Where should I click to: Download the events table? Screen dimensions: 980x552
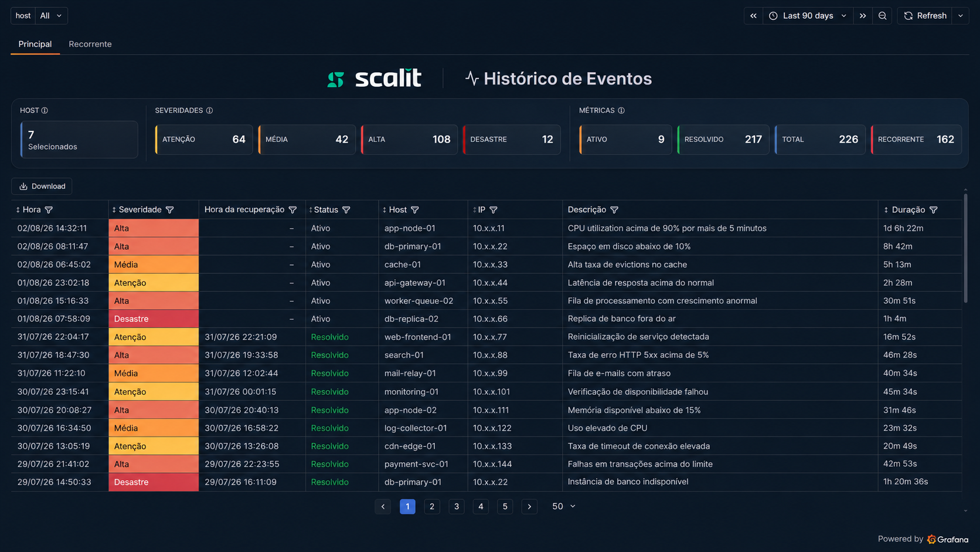(42, 187)
